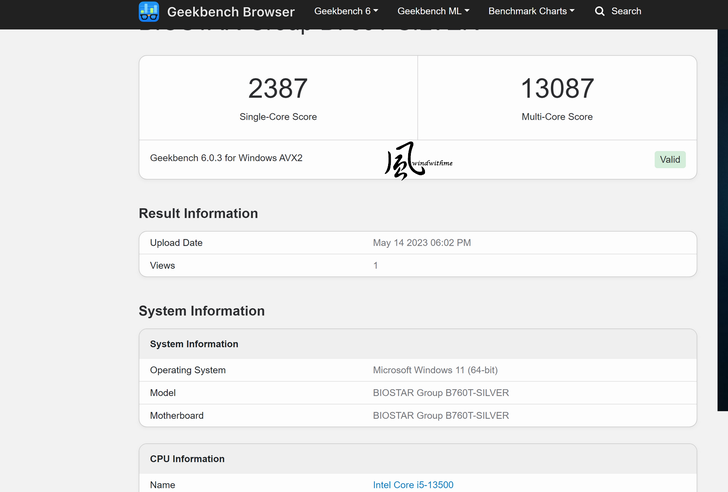Click the windwithme calligraphy watermark logo
The height and width of the screenshot is (492, 728).
coord(406,161)
